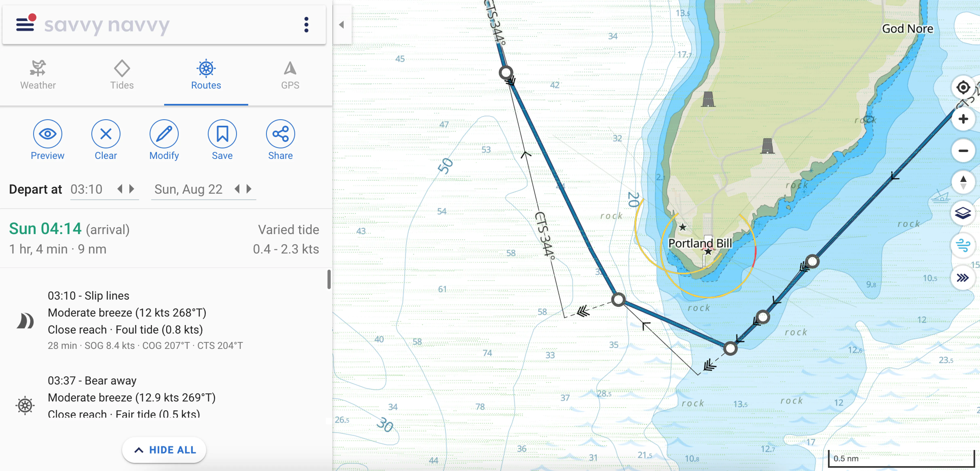Zoom in on the chart
980x471 pixels.
963,119
